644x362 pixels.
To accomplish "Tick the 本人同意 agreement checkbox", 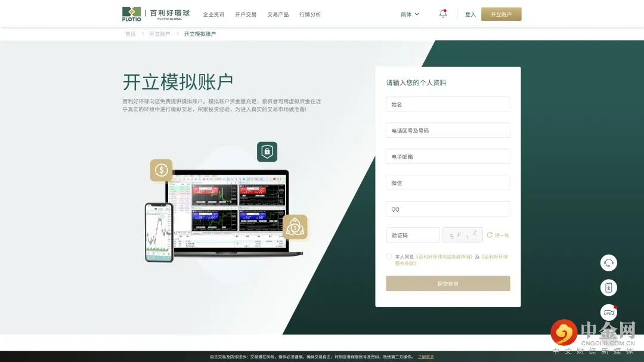I will coord(389,256).
